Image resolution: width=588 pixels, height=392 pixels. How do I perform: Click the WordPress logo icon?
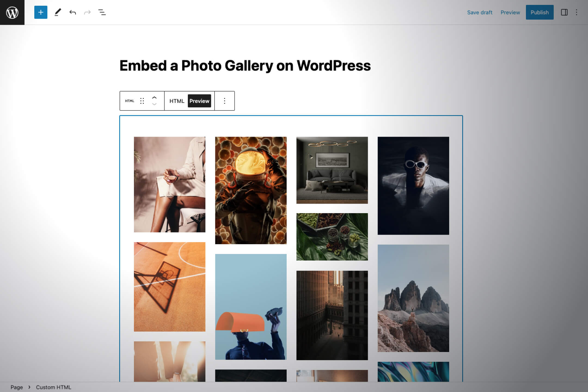coord(12,12)
